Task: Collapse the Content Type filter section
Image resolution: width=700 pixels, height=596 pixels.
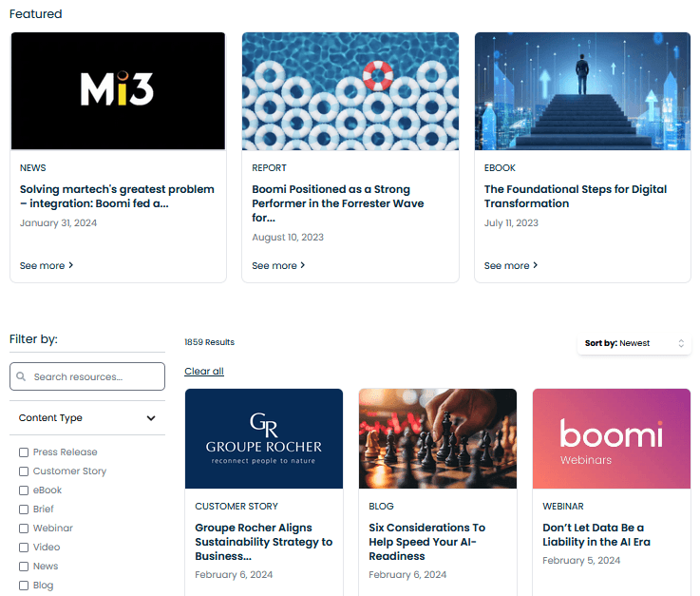Action: pyautogui.click(x=151, y=418)
